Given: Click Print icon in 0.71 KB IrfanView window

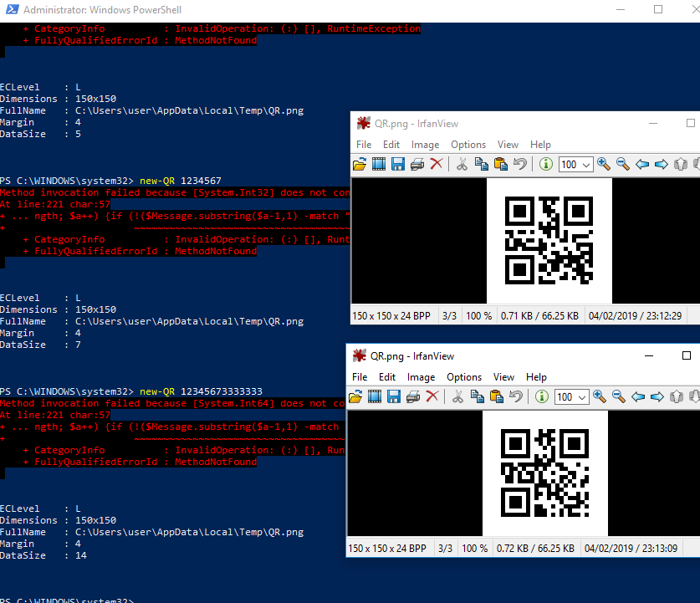Looking at the screenshot, I should click(417, 164).
